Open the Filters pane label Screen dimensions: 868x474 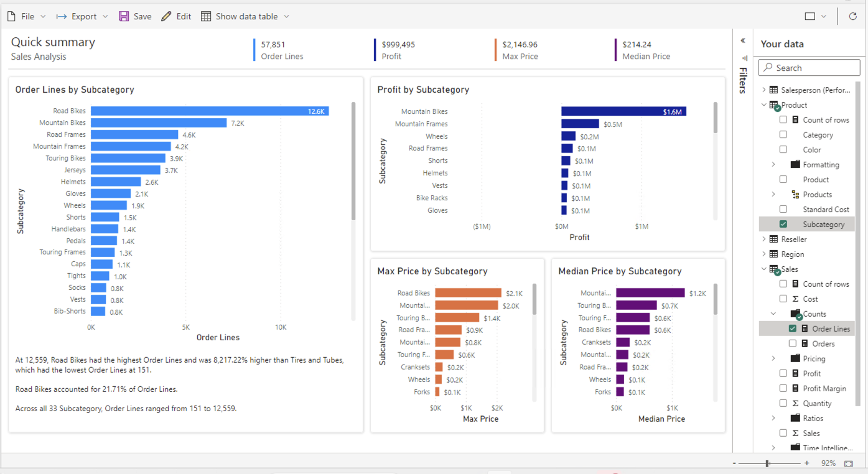tap(743, 80)
